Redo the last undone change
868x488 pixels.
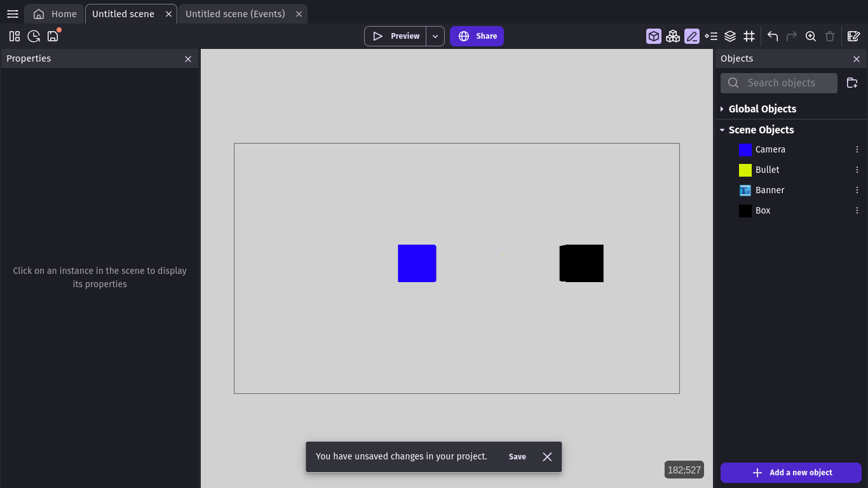click(792, 36)
